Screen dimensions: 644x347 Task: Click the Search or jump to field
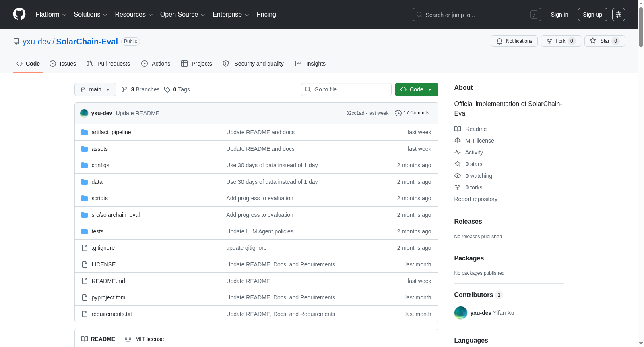[x=477, y=15]
